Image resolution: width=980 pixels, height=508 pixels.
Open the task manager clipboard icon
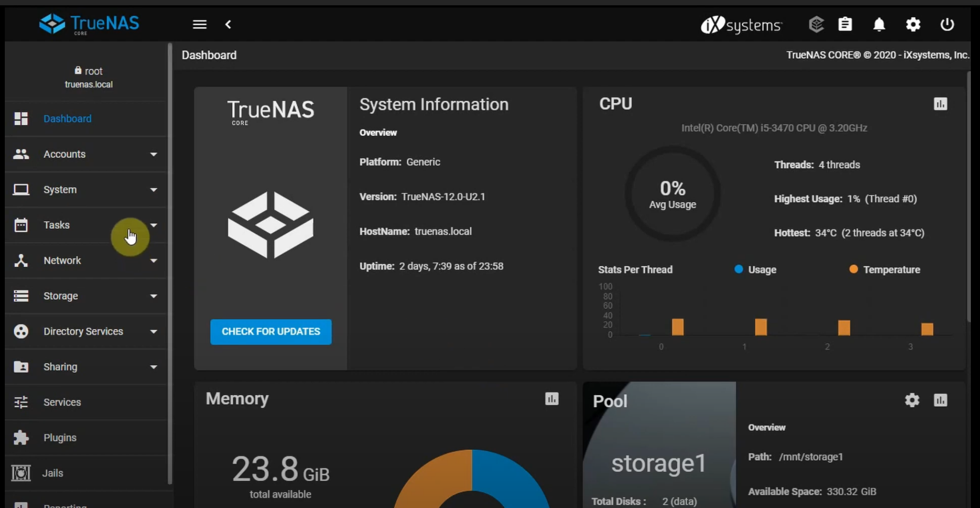845,24
